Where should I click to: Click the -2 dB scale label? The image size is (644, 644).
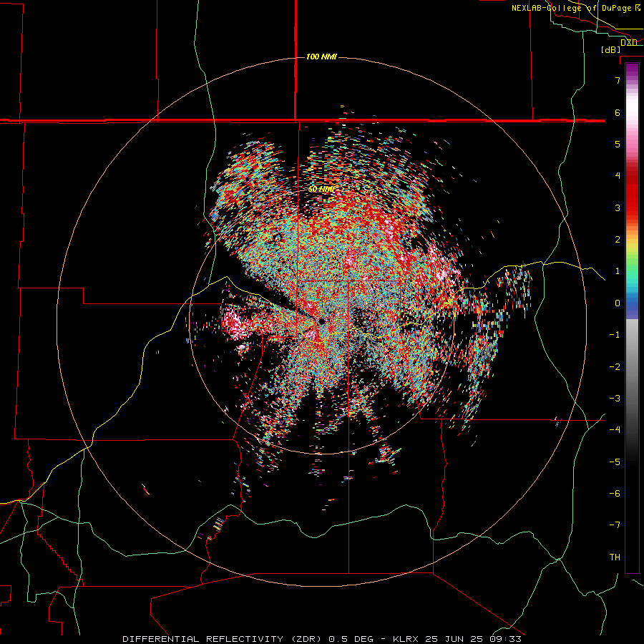(615, 367)
